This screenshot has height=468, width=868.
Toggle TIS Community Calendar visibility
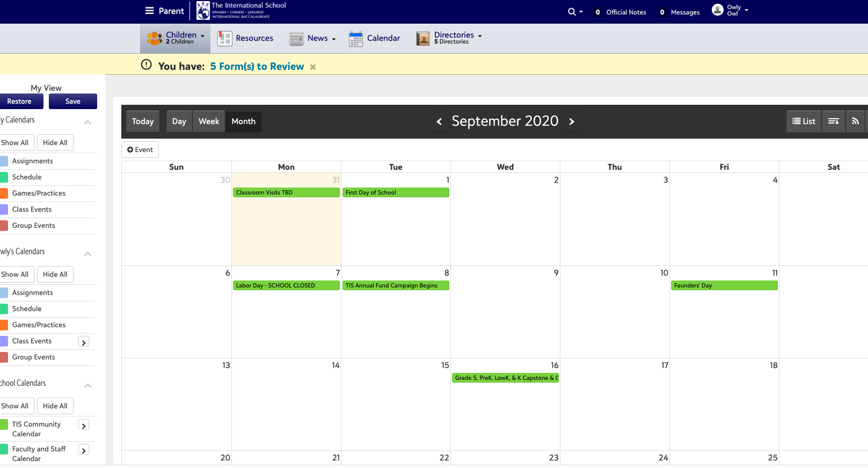click(x=4, y=424)
